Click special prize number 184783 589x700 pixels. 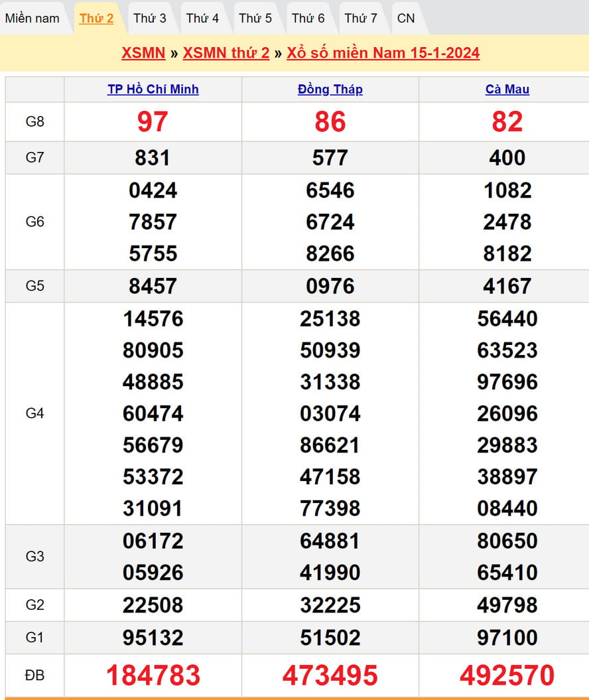point(153,675)
